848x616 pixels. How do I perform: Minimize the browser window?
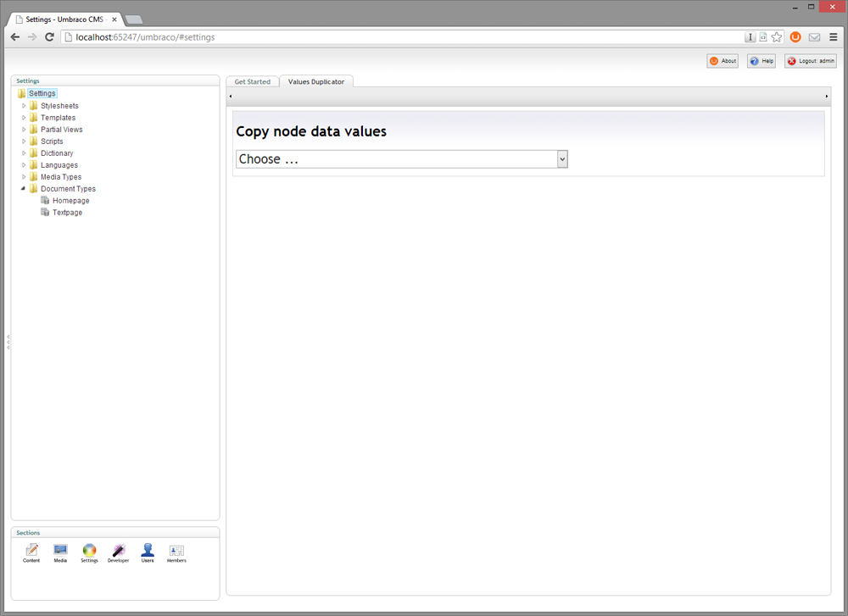click(795, 7)
